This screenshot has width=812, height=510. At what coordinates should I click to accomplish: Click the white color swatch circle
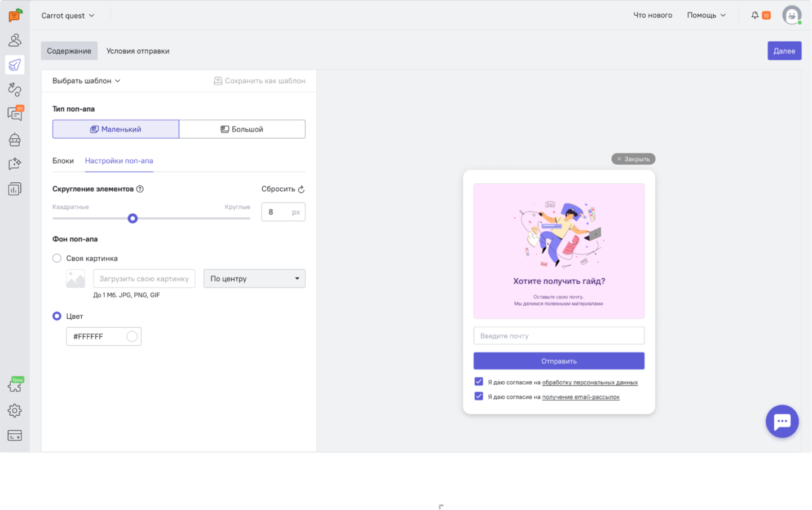pos(132,337)
